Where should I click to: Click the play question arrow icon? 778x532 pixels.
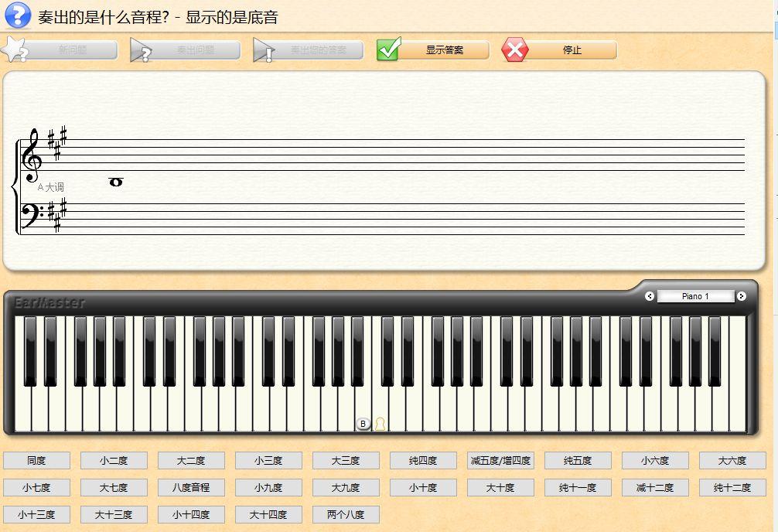(141, 50)
